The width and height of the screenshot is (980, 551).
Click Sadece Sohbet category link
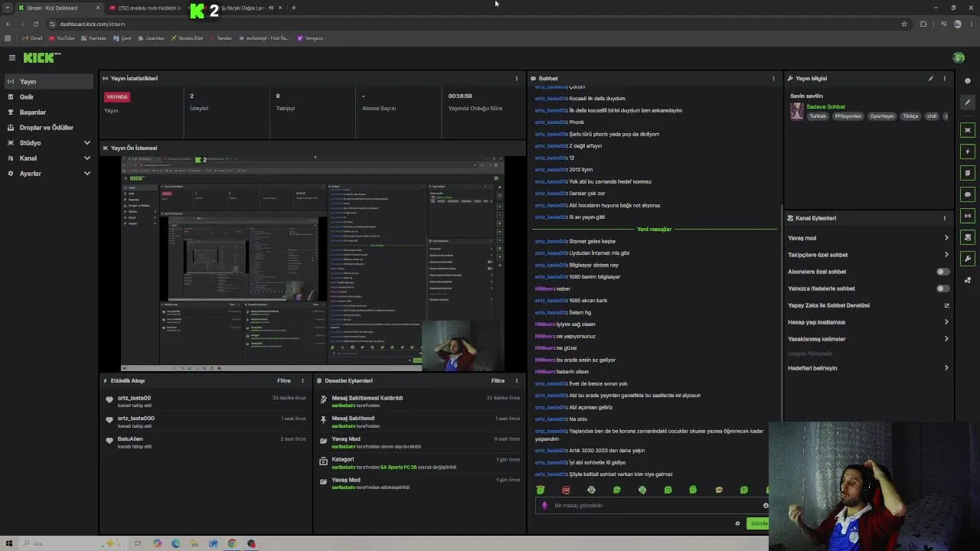pos(825,107)
